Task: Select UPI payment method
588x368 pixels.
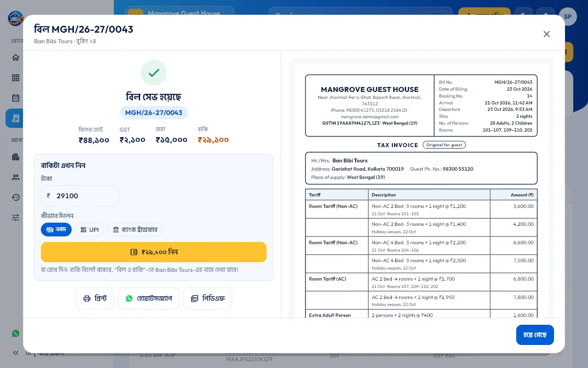Action: [90, 230]
